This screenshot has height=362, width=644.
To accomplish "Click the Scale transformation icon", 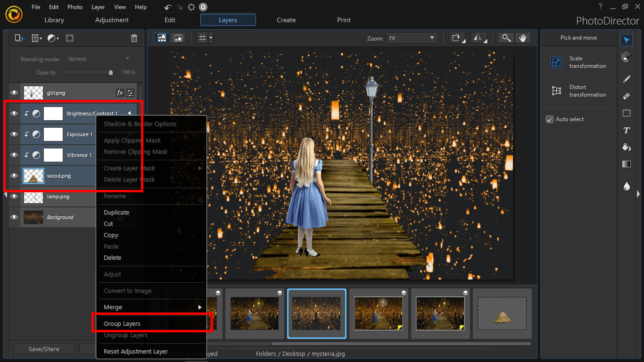I will [556, 62].
